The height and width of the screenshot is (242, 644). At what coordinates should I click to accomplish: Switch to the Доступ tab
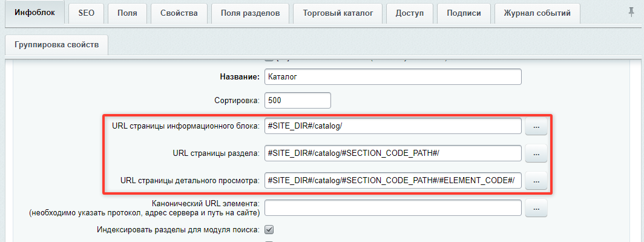point(410,13)
